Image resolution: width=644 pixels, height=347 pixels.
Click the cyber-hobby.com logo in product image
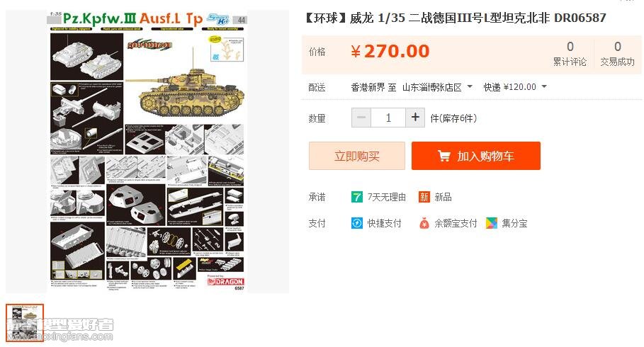149,45
